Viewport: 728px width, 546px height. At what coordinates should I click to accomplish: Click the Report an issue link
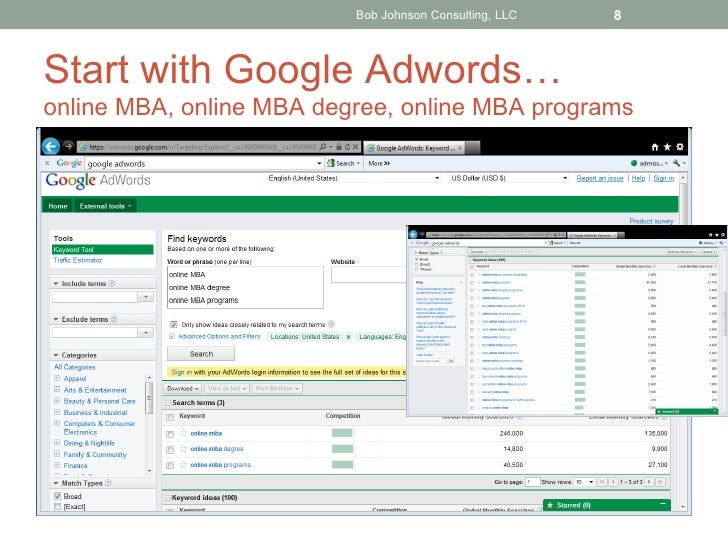[599, 178]
